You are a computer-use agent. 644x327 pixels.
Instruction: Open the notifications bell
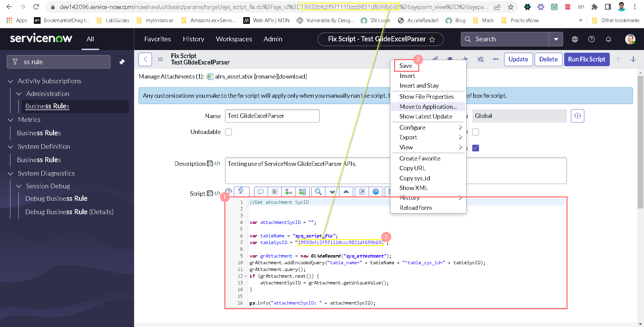pos(608,39)
